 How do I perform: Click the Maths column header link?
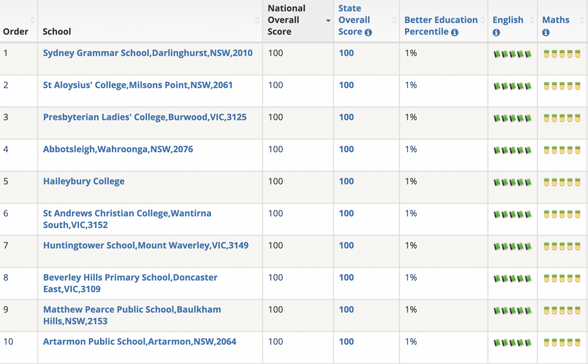click(556, 20)
